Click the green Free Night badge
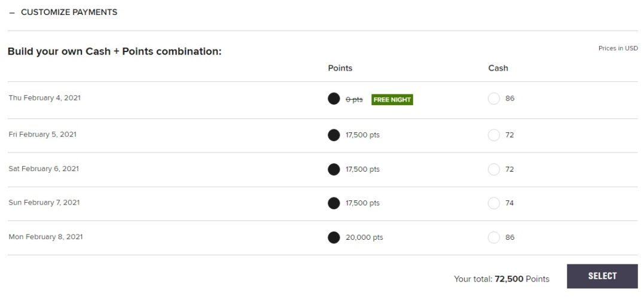 [392, 100]
